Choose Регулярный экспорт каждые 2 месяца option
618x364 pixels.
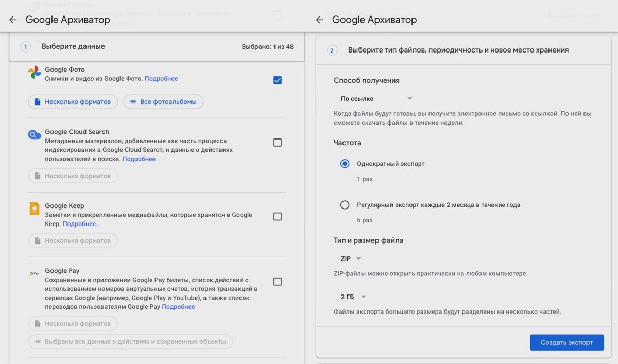coord(345,205)
